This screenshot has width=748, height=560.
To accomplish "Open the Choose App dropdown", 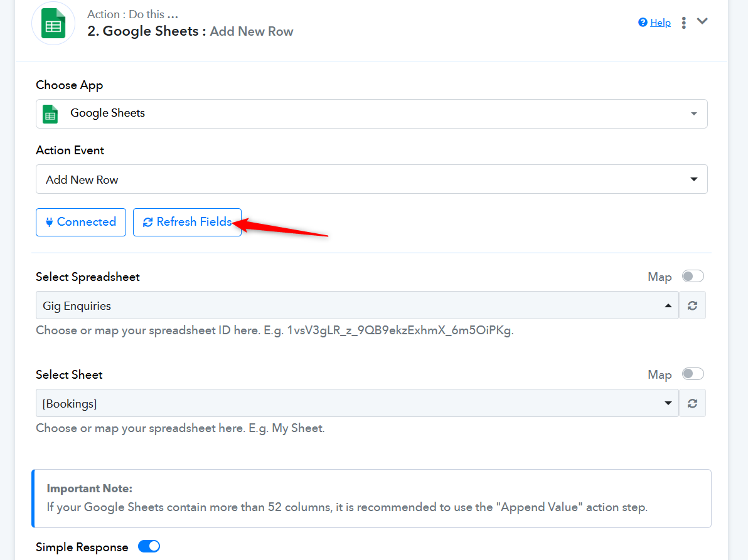I will pos(371,114).
